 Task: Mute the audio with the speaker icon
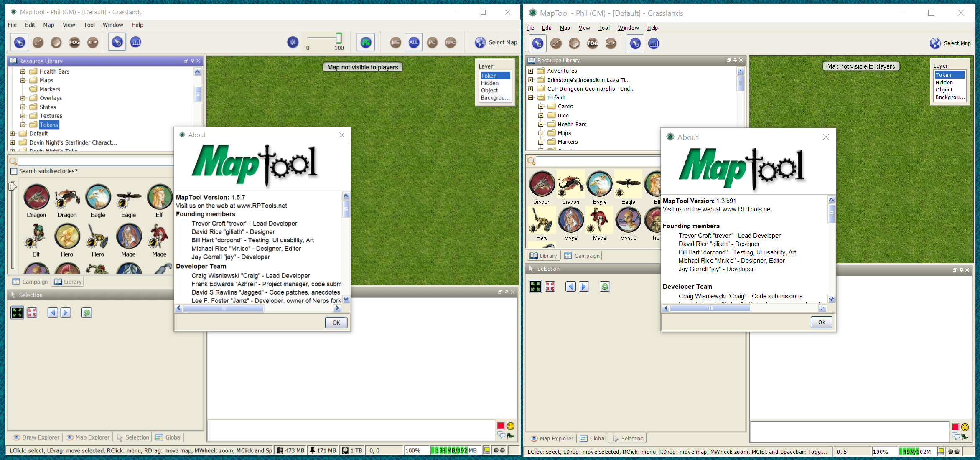(293, 42)
